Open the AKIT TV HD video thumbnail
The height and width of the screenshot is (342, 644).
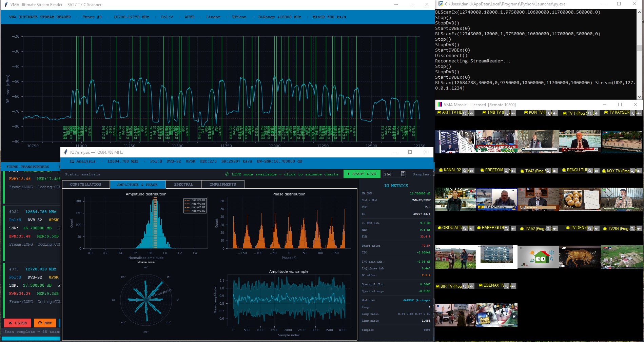coord(455,142)
